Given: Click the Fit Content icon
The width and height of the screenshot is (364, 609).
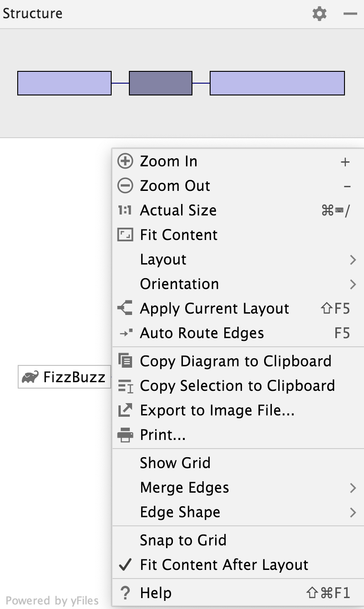Looking at the screenshot, I should coord(125,235).
